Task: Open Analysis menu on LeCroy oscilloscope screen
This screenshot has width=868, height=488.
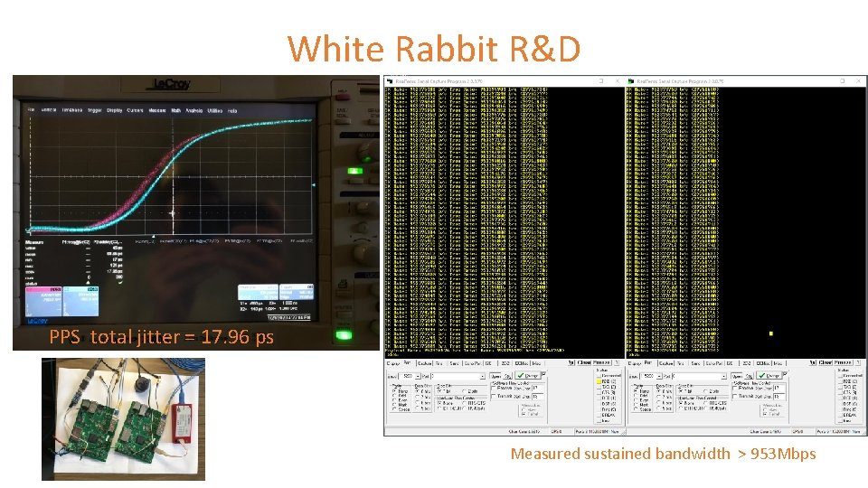Action: click(x=193, y=110)
